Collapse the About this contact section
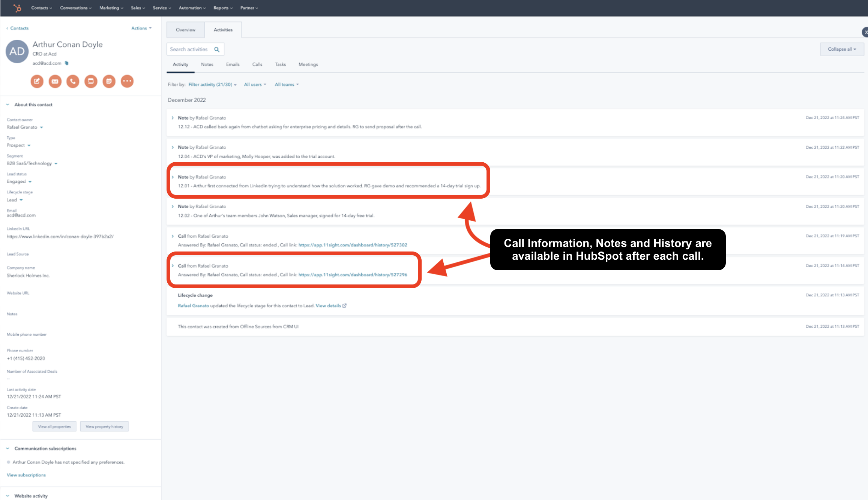The height and width of the screenshot is (500, 868). [8, 105]
